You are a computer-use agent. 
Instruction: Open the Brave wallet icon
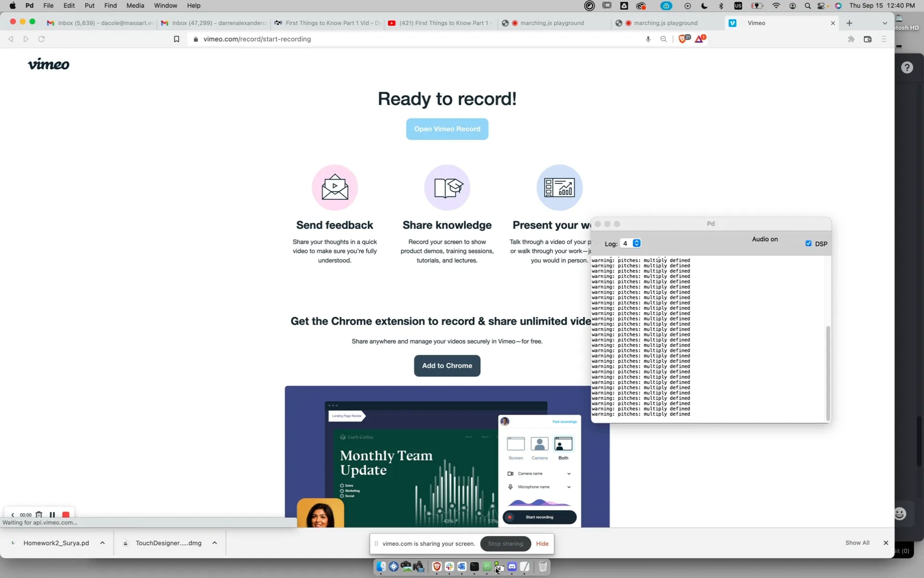tap(868, 39)
